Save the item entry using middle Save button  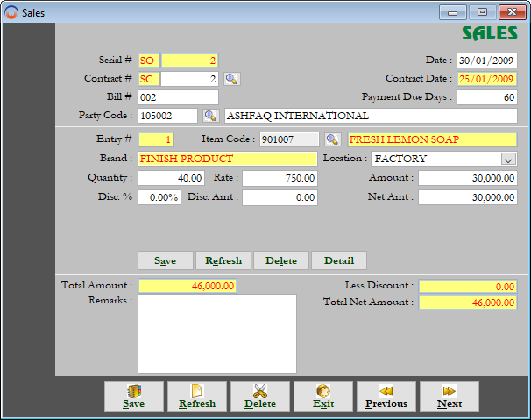click(166, 260)
